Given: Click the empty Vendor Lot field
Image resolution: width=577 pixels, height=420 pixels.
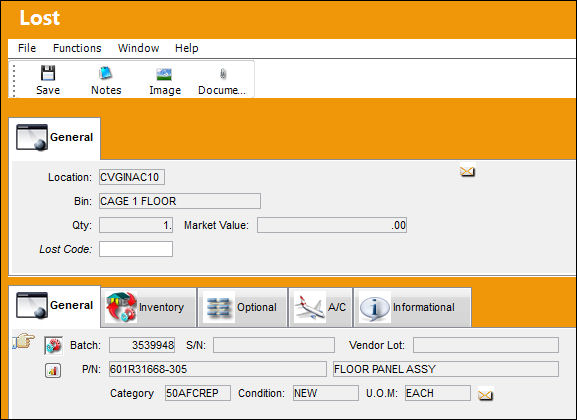Looking at the screenshot, I should click(486, 345).
